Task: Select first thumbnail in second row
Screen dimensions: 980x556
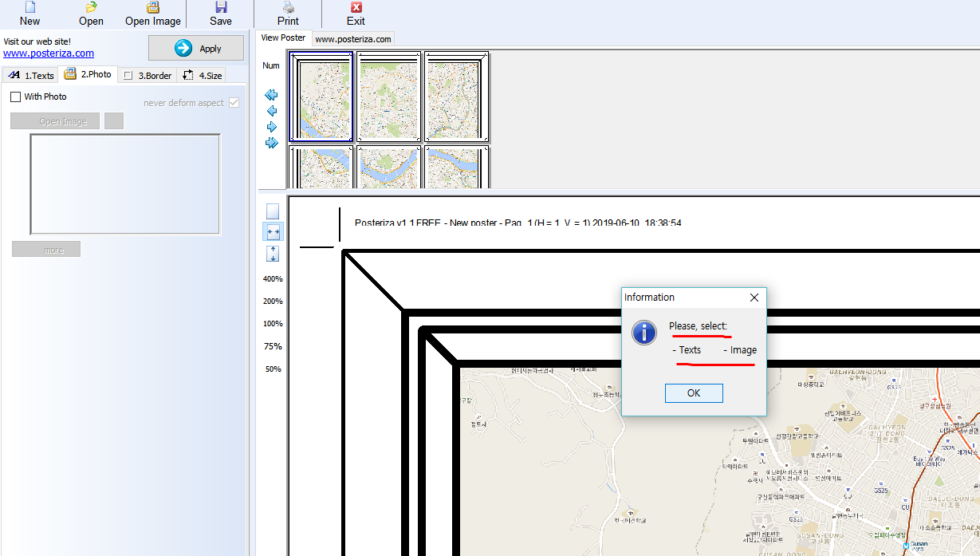Action: click(321, 167)
